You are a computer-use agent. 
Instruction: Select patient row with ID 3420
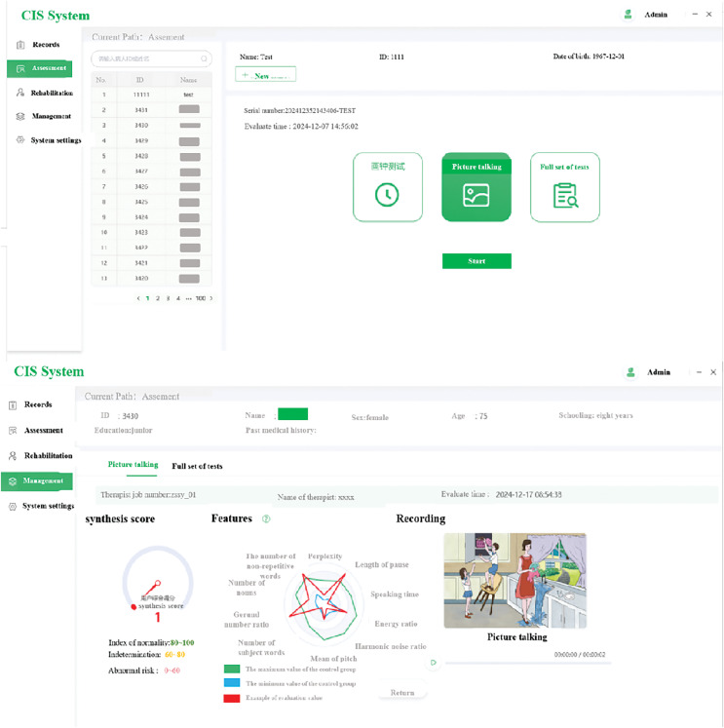pos(151,278)
